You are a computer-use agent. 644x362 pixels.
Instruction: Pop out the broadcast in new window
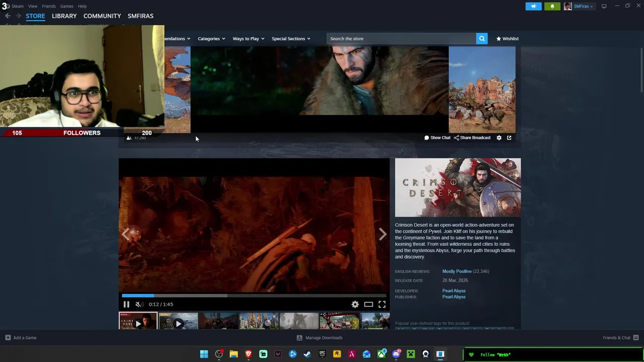point(509,138)
